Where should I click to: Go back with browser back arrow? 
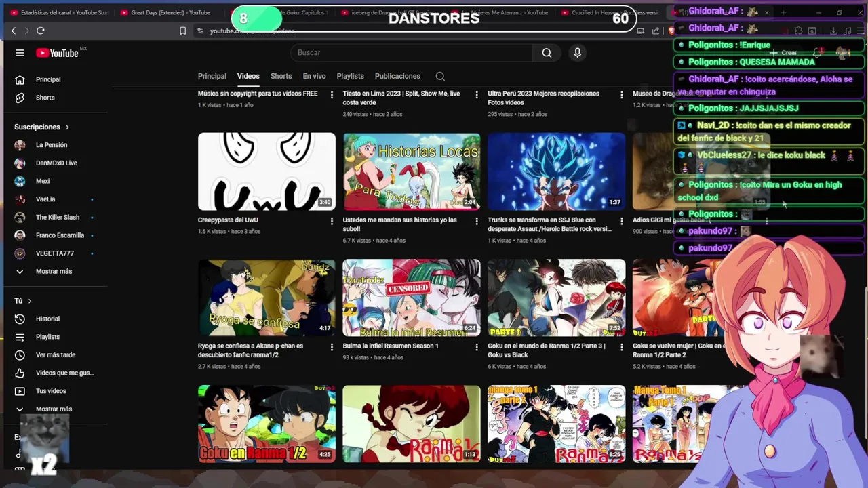(x=13, y=30)
